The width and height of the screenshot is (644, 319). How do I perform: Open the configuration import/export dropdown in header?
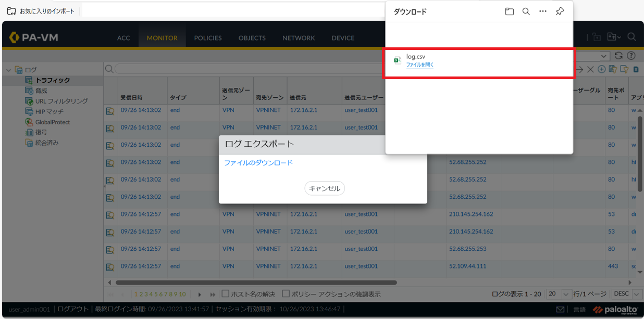(x=614, y=37)
